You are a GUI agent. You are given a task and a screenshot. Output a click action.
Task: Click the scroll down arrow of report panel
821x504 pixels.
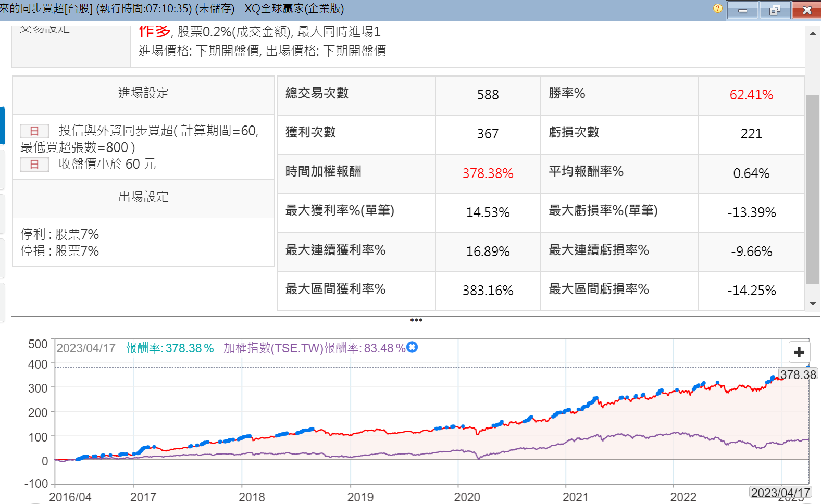coord(813,304)
